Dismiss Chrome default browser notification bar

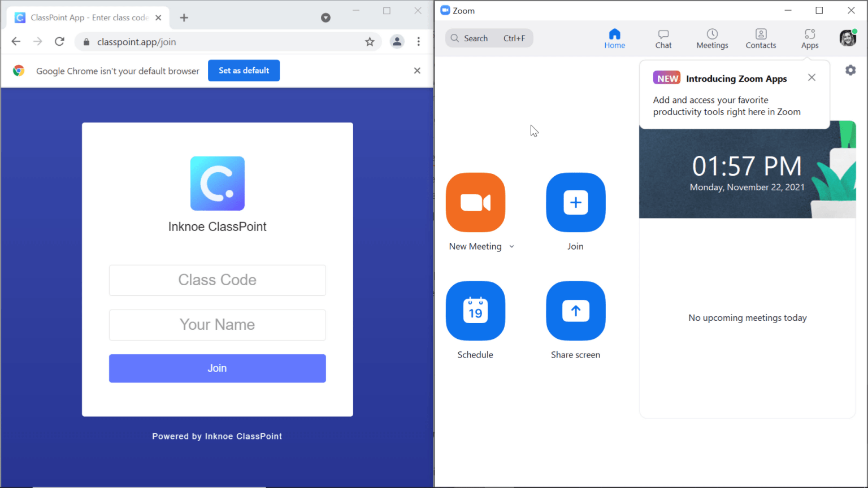(x=417, y=71)
